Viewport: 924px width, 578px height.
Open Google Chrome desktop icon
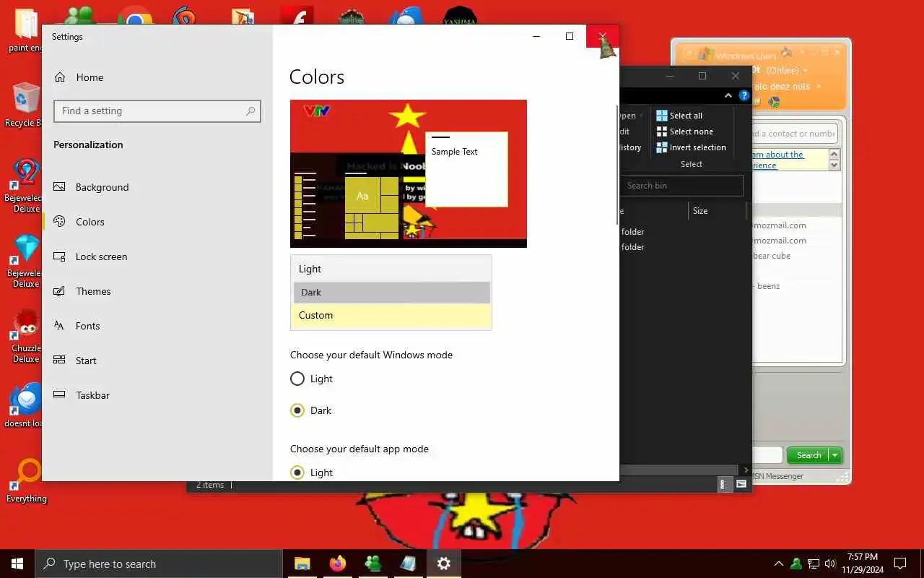tap(136, 17)
